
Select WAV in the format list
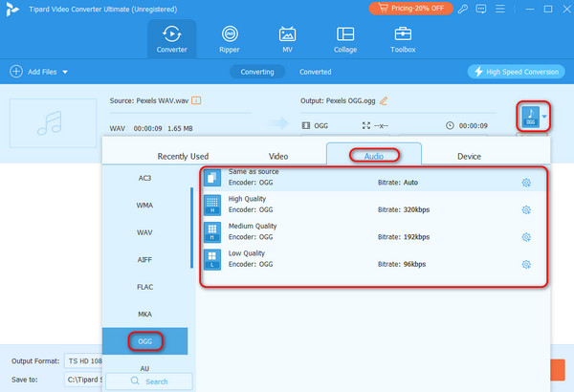[144, 232]
